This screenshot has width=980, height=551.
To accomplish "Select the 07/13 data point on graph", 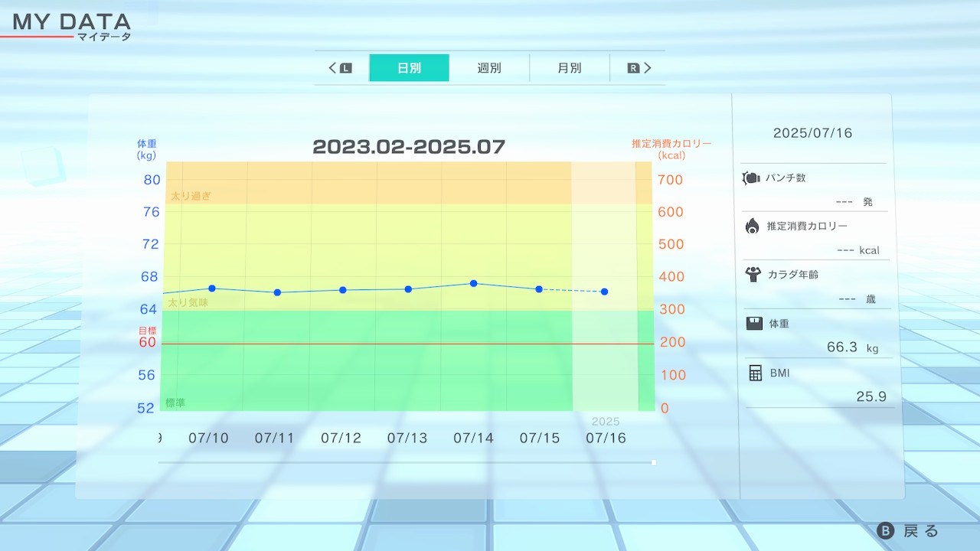I will (x=408, y=289).
